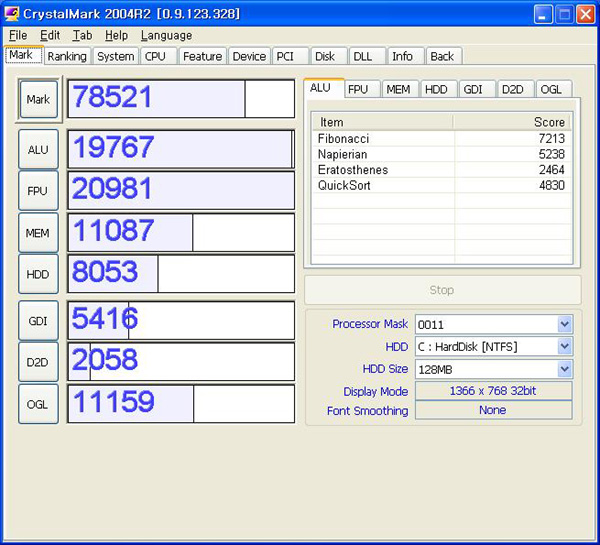Show FPU results detail tab
The image size is (600, 545).
pos(362,90)
